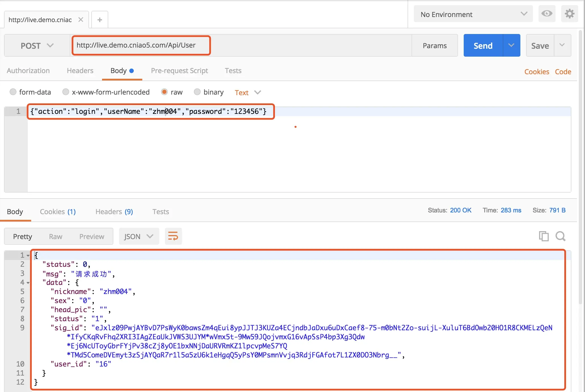Choose the binary body option
Viewport: 585px width, 392px height.
(197, 92)
